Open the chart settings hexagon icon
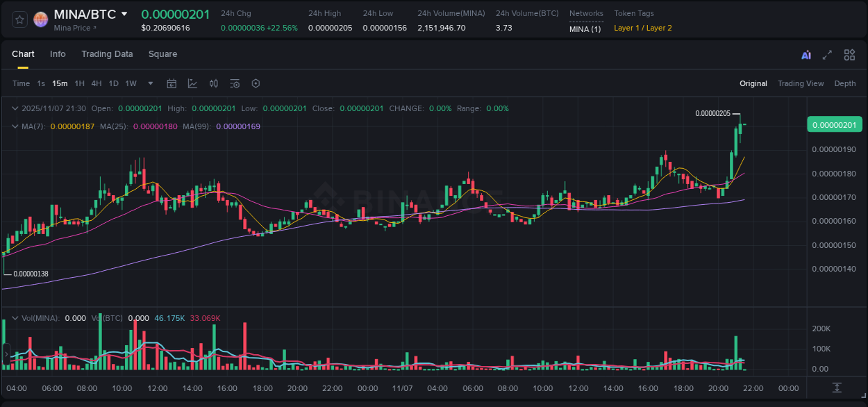The height and width of the screenshot is (407, 868). click(256, 83)
